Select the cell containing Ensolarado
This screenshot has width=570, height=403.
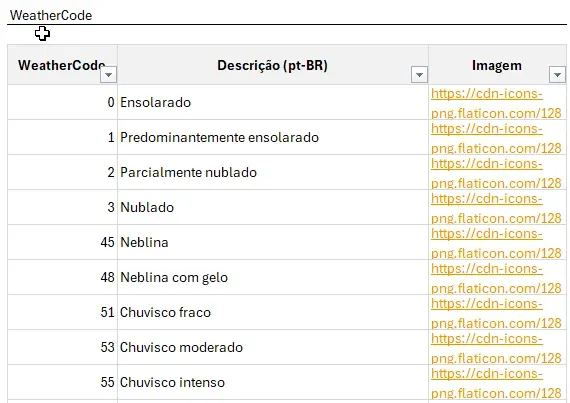[273, 102]
